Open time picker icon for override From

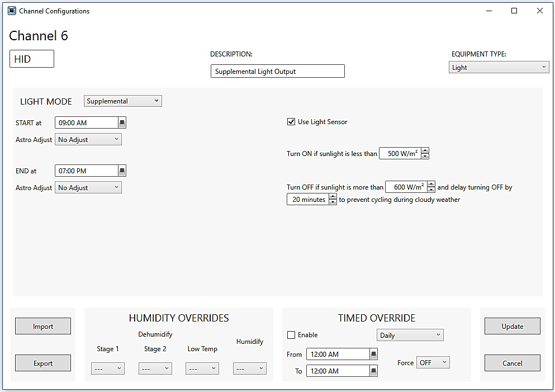[373, 354]
